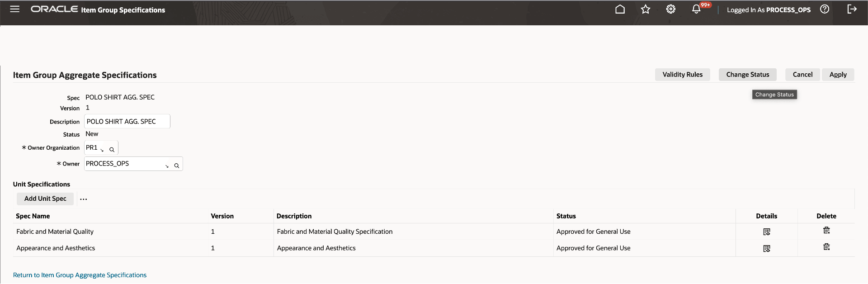Open the favorites star in the header
Image resolution: width=868 pixels, height=284 pixels.
click(645, 9)
